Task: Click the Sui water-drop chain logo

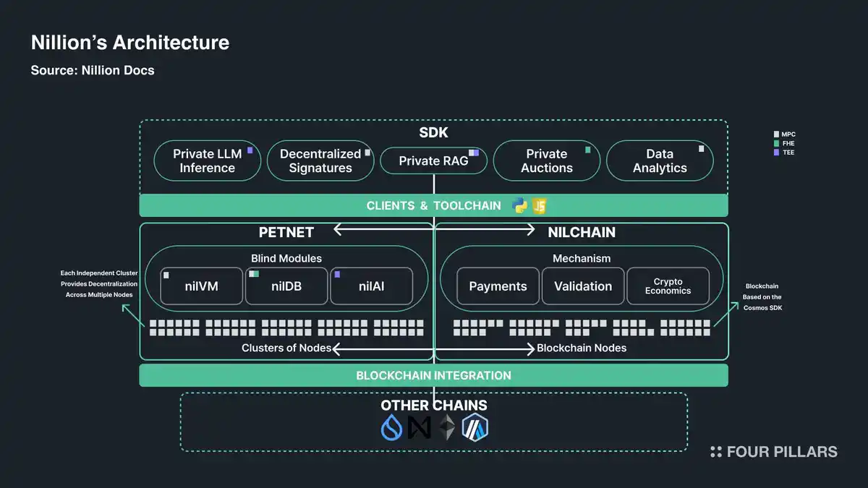Action: pyautogui.click(x=391, y=428)
